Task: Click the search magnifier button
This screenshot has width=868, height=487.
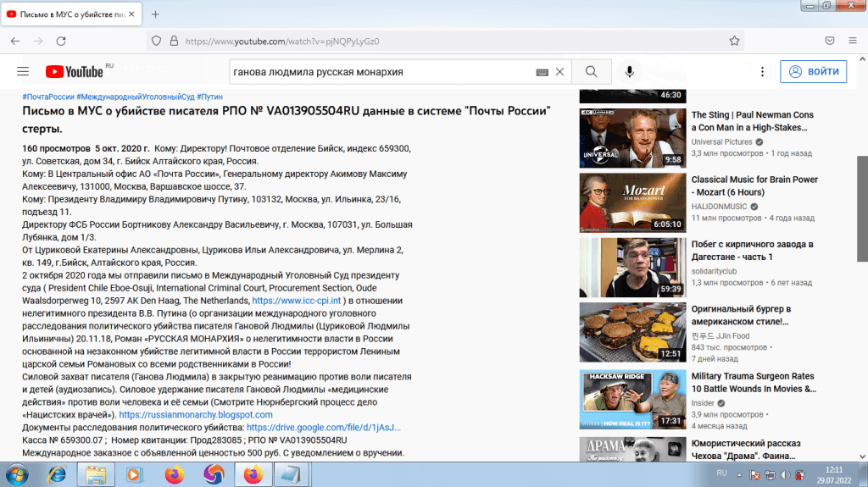Action: pos(592,72)
